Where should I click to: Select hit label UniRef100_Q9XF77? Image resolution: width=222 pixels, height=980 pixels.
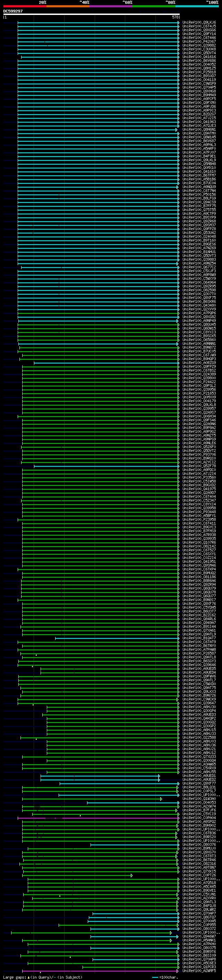point(199,783)
